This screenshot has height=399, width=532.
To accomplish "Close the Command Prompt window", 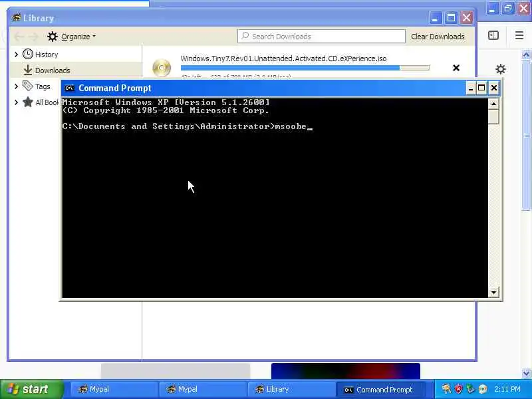I will click(x=494, y=88).
